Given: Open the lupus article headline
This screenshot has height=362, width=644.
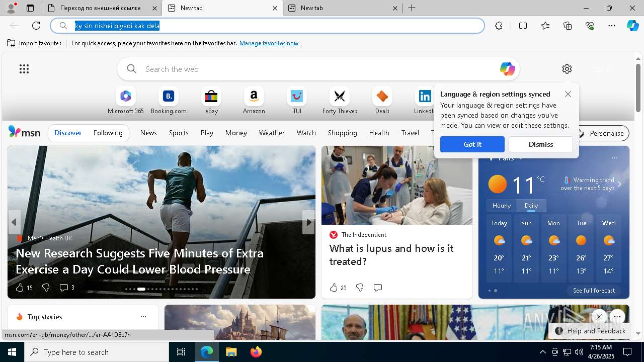Looking at the screenshot, I should coord(391,255).
